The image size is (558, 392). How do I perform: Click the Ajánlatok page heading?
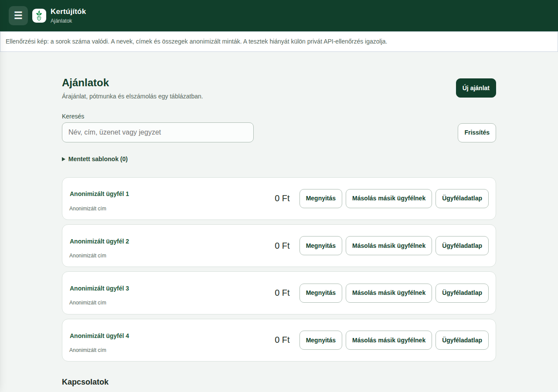click(85, 83)
